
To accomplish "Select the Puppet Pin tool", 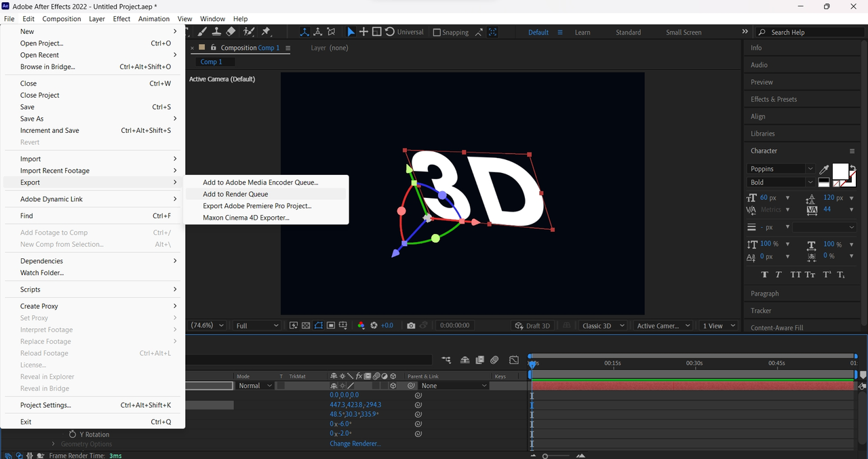I will (266, 32).
